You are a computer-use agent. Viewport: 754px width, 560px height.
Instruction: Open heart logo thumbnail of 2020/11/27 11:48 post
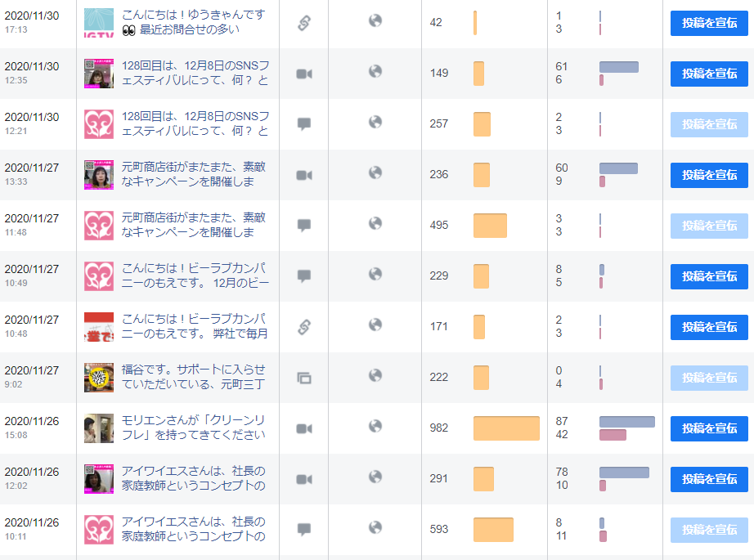pos(99,226)
